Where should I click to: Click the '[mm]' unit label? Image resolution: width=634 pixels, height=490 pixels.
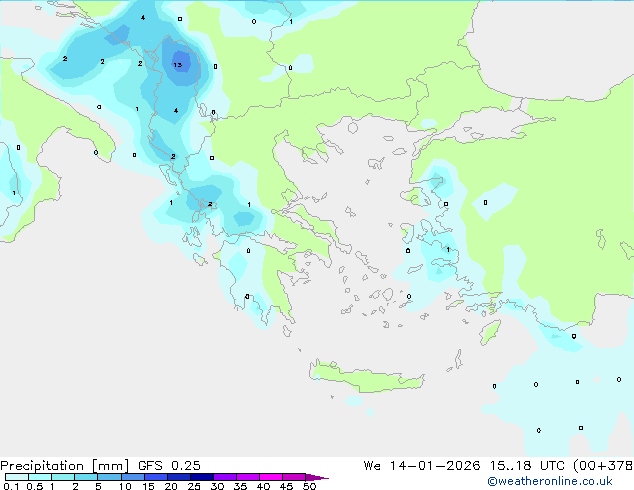110,466
